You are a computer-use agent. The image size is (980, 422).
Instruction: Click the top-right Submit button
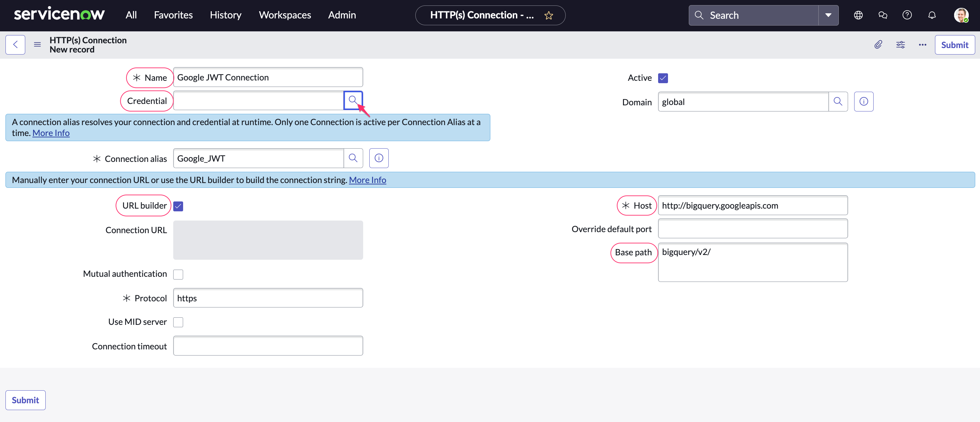point(954,45)
